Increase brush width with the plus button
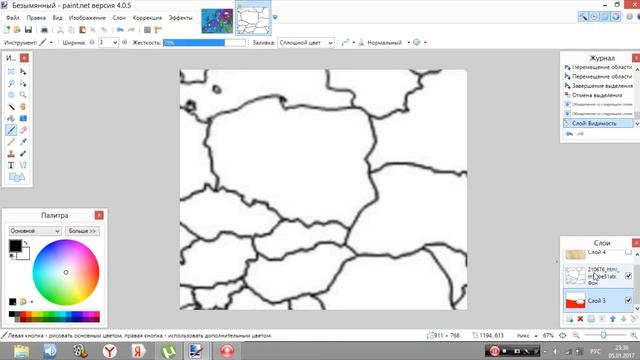The width and height of the screenshot is (640, 360). coord(124,42)
